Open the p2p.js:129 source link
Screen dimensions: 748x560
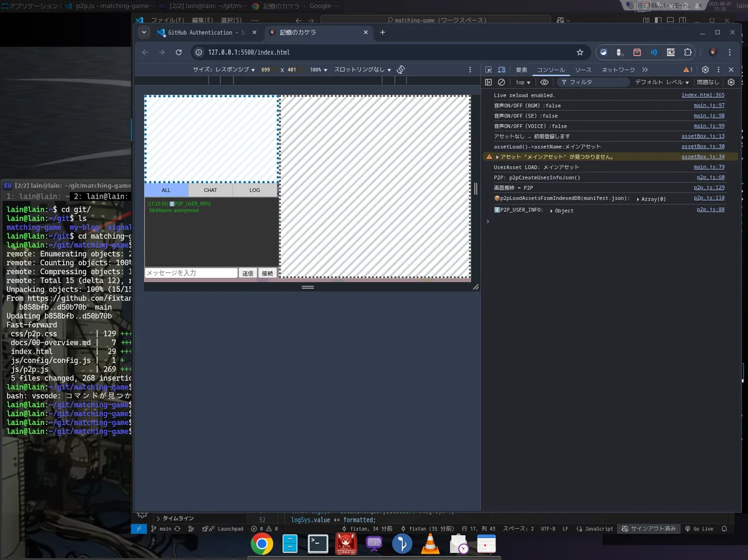pyautogui.click(x=710, y=187)
